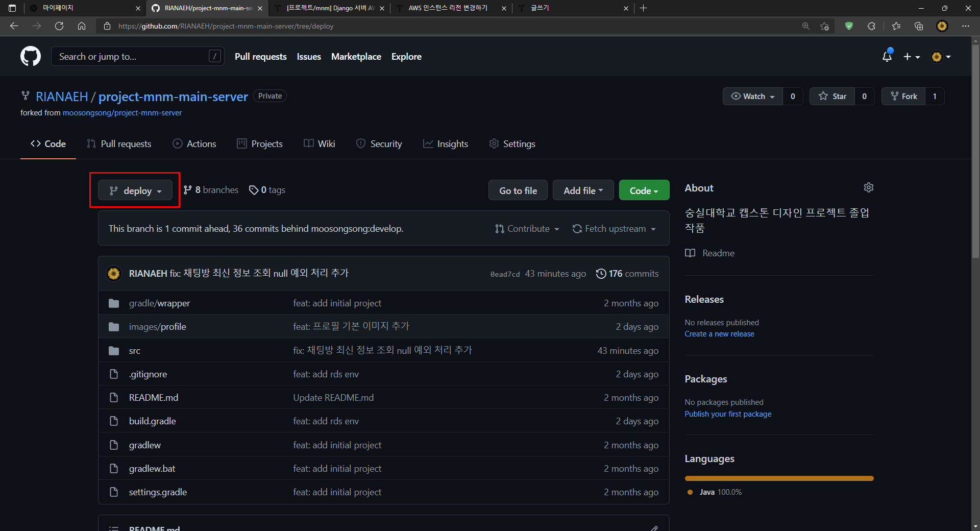The image size is (980, 531).
Task: Open the Readme link in About
Action: 710,253
